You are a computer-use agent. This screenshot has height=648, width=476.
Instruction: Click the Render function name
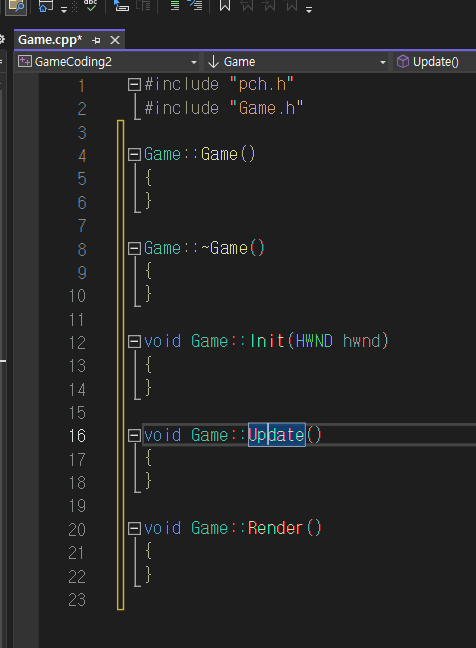tap(275, 528)
